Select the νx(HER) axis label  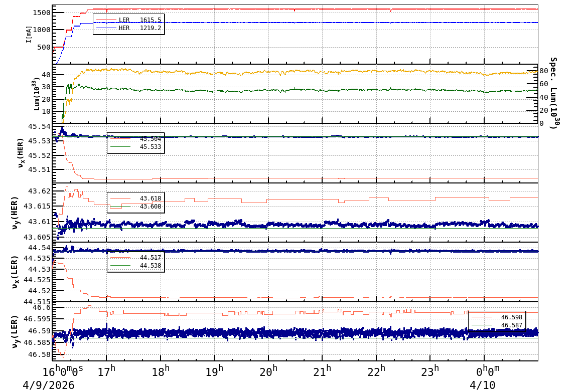click(x=20, y=153)
